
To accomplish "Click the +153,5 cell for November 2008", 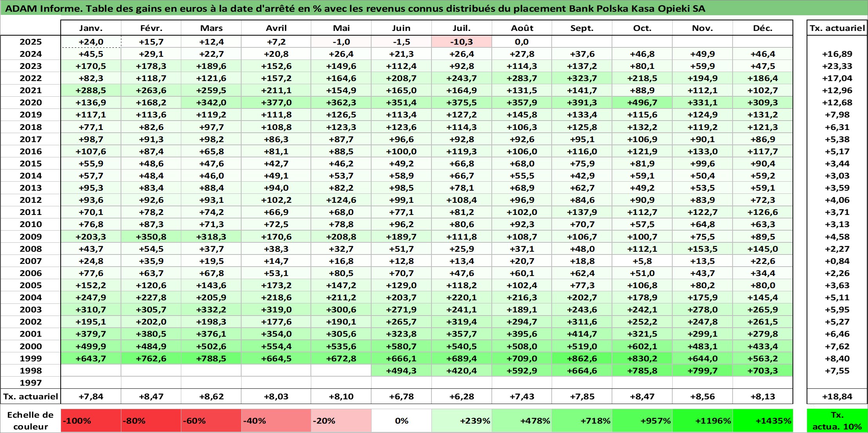I will [702, 249].
